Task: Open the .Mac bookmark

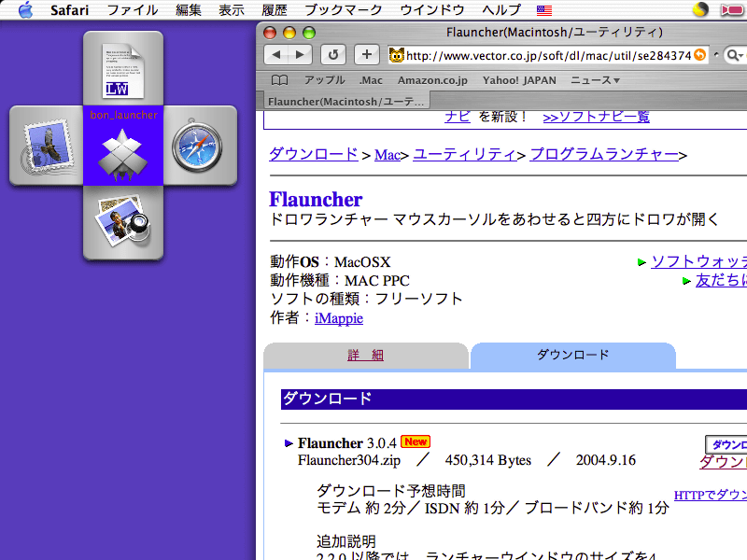Action: point(371,80)
